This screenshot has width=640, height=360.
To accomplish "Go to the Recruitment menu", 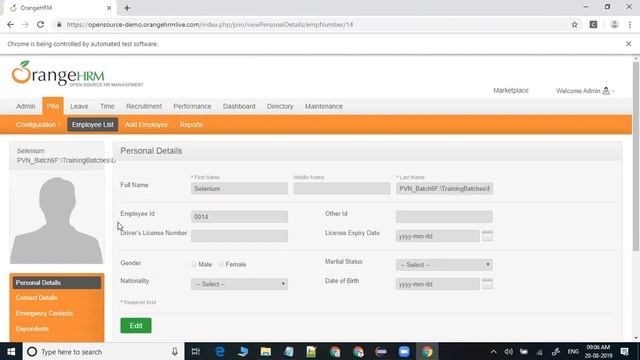I will (x=144, y=106).
